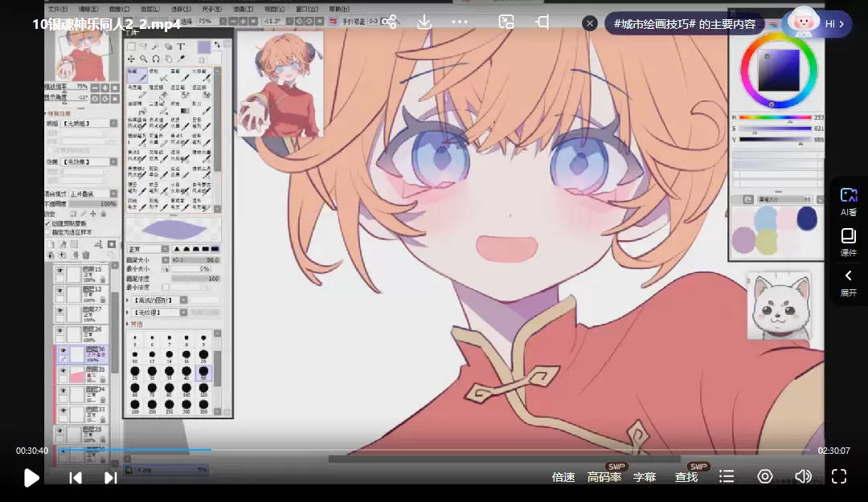
Task: Select the magic wand tool
Action: 156,47
